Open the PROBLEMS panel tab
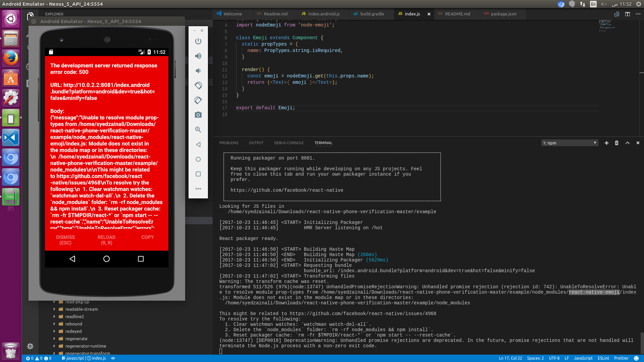 [x=229, y=143]
